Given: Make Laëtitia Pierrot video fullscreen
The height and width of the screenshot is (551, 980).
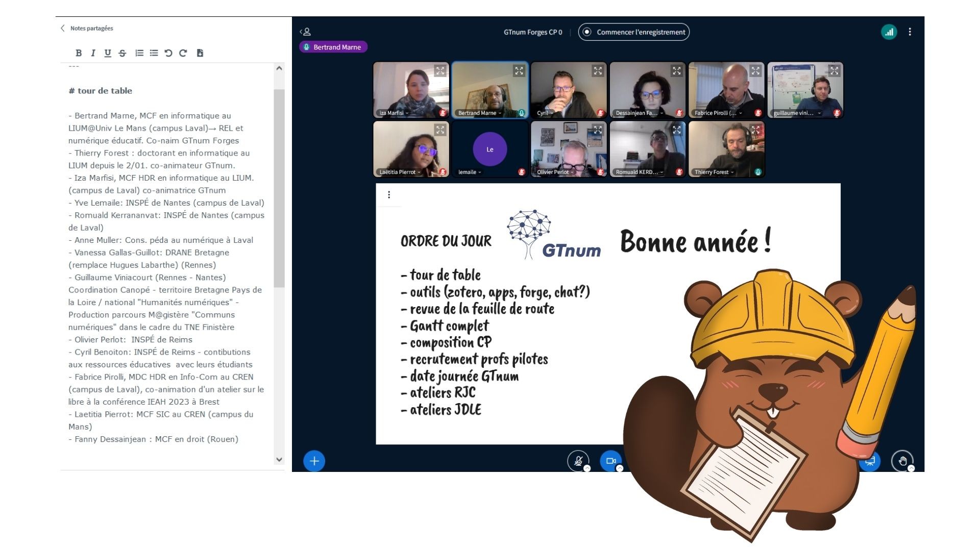Looking at the screenshot, I should coord(440,130).
